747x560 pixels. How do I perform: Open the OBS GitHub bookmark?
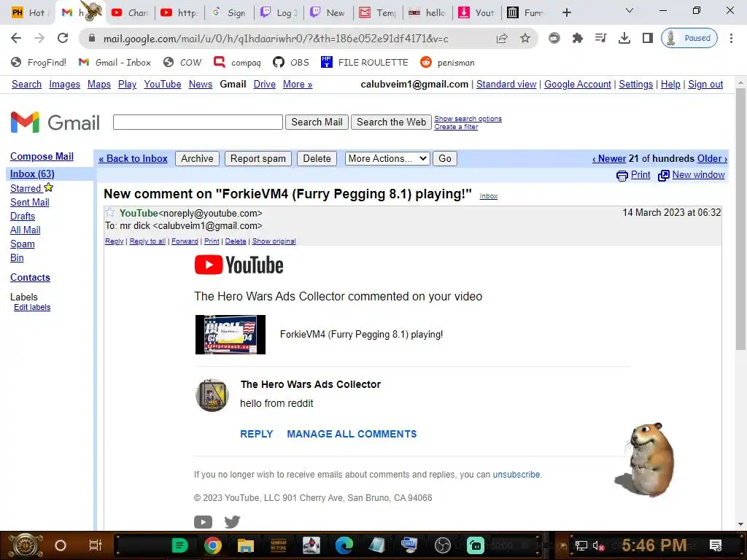pyautogui.click(x=290, y=63)
